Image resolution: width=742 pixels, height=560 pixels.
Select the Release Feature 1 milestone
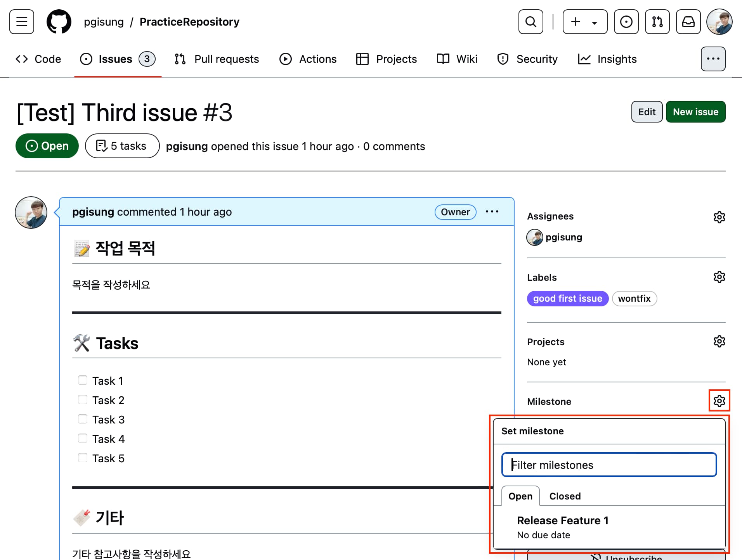[609, 527]
